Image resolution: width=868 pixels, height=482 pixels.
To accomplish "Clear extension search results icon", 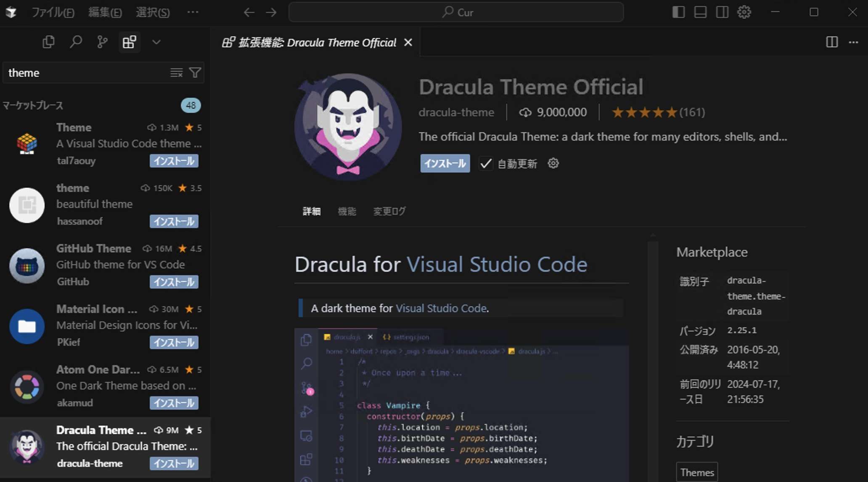I will [176, 73].
